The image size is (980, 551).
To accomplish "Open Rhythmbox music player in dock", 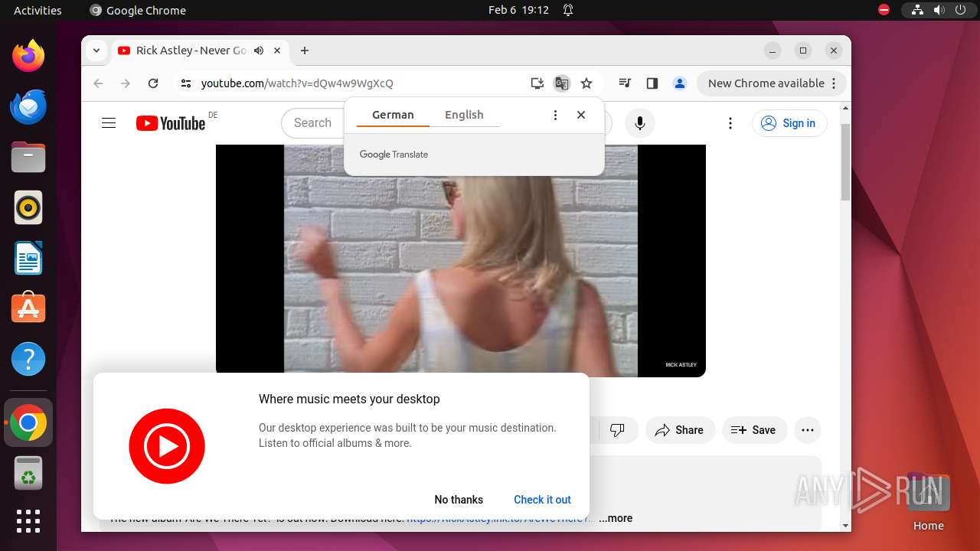I will pyautogui.click(x=28, y=207).
